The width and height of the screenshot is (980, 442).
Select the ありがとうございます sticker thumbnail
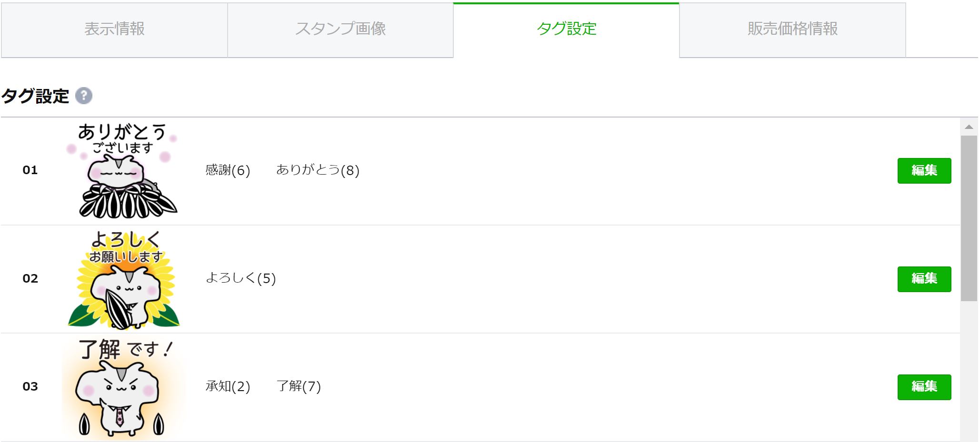pyautogui.click(x=124, y=170)
